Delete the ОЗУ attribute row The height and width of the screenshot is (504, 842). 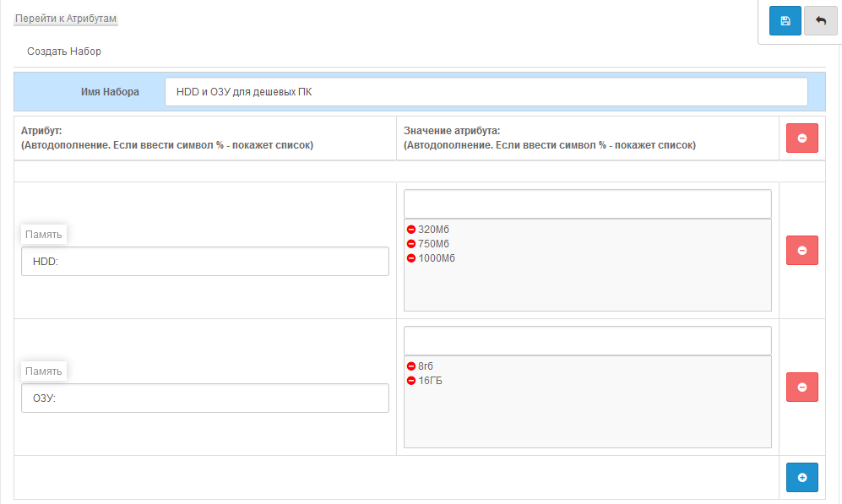pyautogui.click(x=801, y=387)
